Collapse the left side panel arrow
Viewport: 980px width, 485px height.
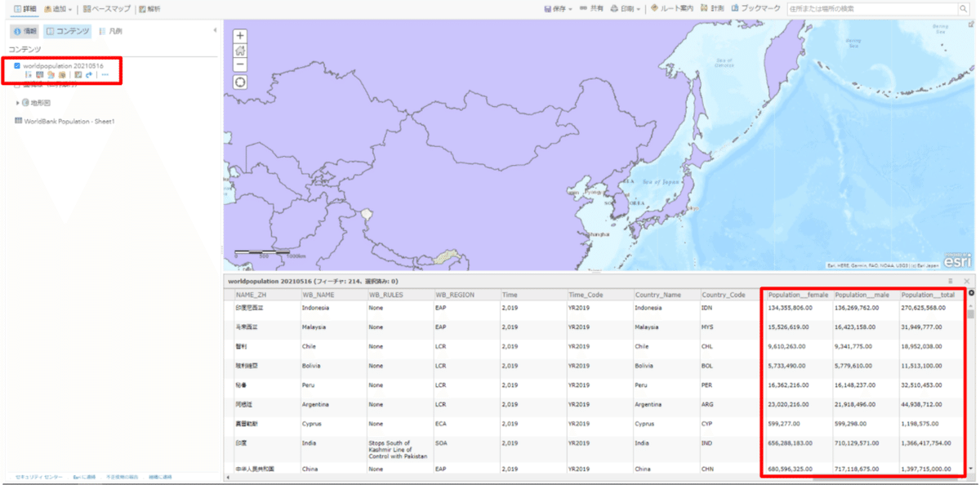215,31
